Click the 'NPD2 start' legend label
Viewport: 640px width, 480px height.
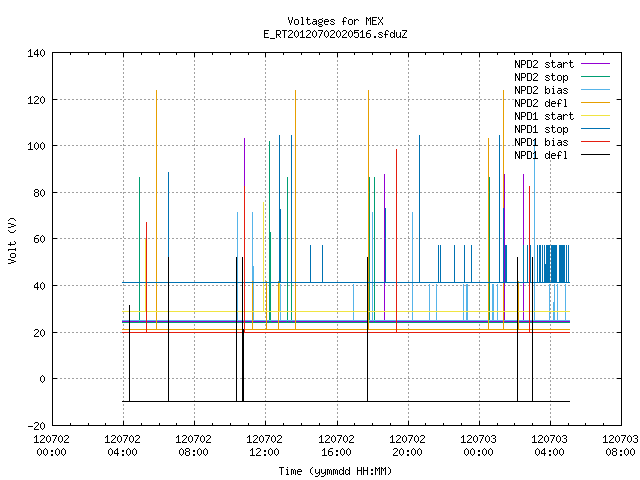(544, 64)
